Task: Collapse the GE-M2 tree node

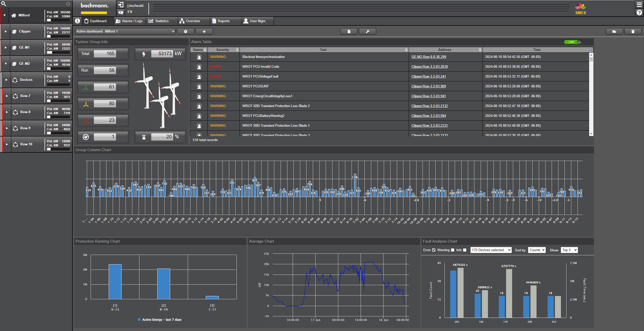Action: tap(6, 64)
